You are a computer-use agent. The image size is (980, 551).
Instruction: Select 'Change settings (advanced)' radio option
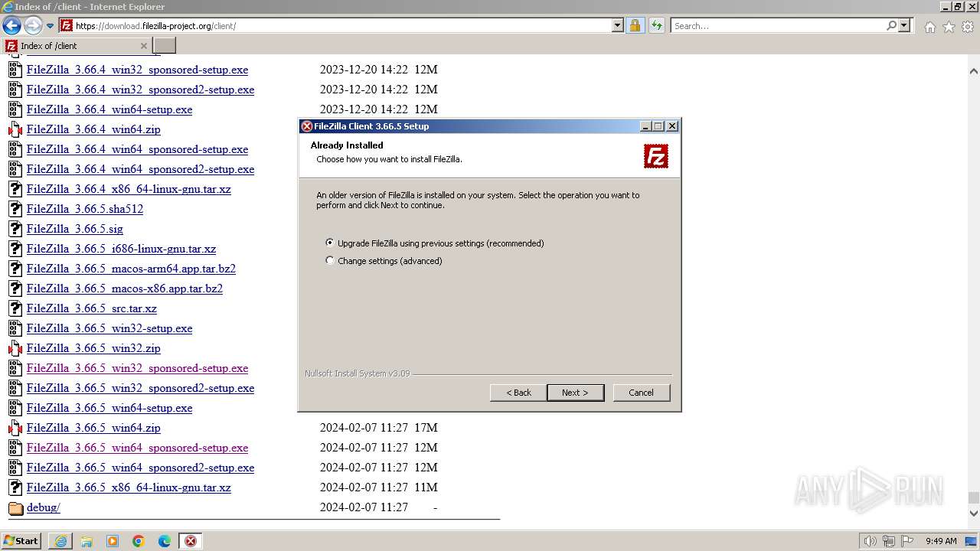[x=330, y=260]
